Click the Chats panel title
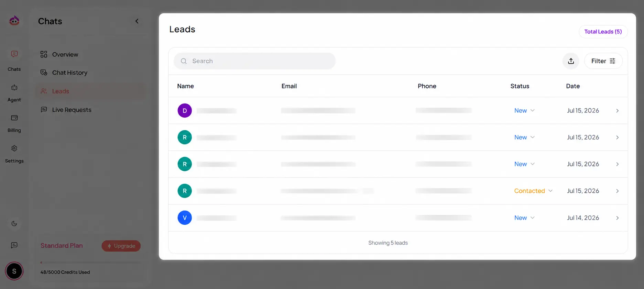Image resolution: width=644 pixels, height=289 pixels. pos(50,21)
